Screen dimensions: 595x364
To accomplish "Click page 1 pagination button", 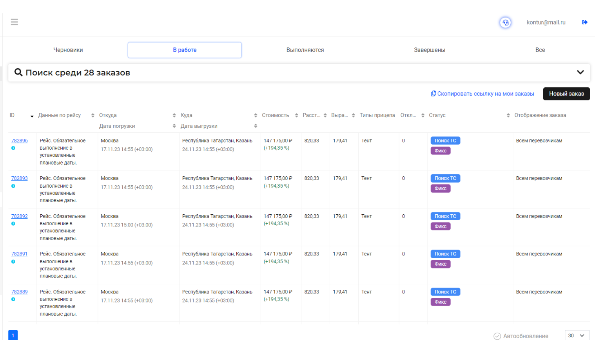I will click(13, 335).
